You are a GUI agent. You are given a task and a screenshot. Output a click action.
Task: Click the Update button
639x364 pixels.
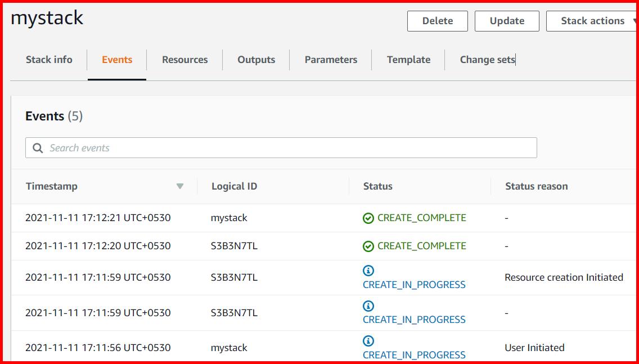(506, 21)
